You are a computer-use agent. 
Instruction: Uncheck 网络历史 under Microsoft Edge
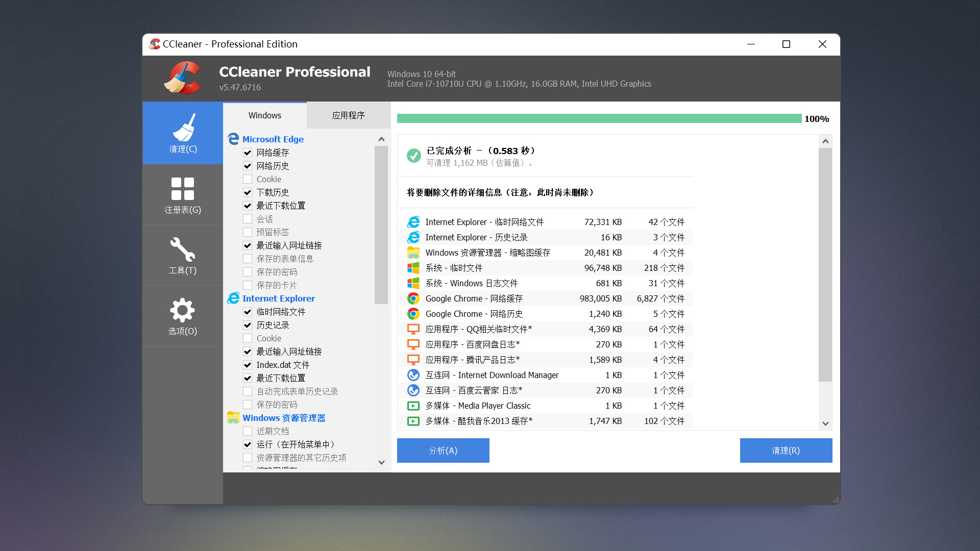point(248,166)
